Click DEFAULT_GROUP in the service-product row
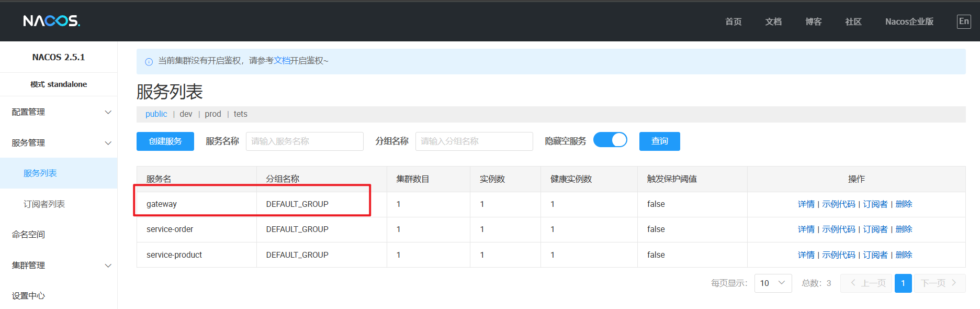The image size is (980, 309). click(297, 255)
